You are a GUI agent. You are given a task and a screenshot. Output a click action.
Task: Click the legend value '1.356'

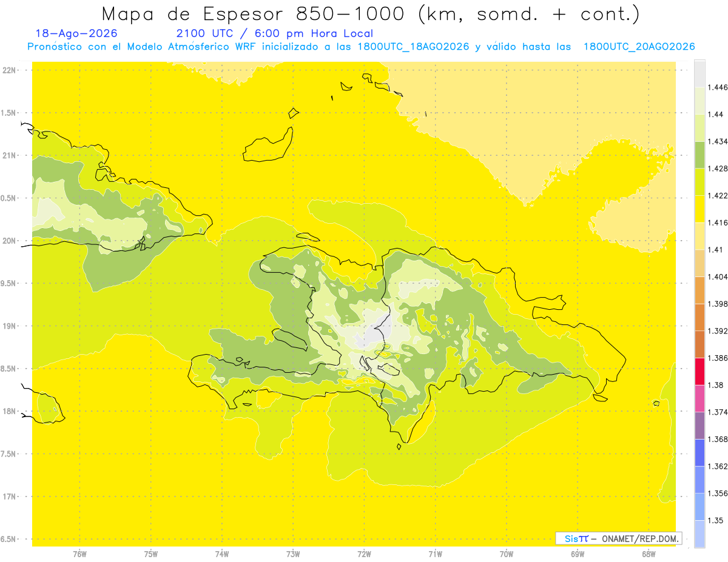click(x=717, y=493)
